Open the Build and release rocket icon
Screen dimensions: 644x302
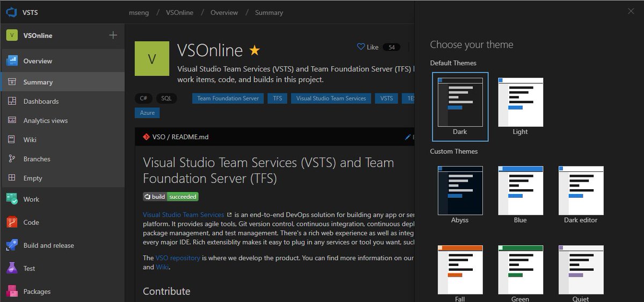tap(12, 245)
